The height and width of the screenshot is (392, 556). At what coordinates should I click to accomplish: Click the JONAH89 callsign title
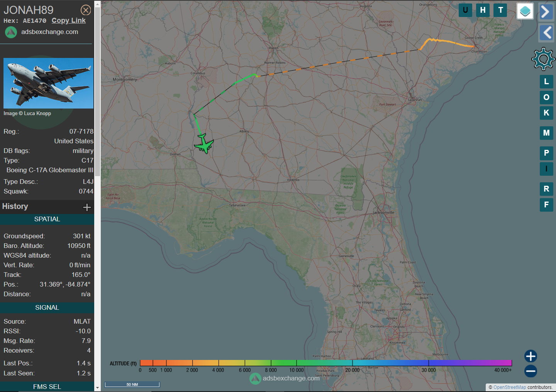click(x=29, y=10)
